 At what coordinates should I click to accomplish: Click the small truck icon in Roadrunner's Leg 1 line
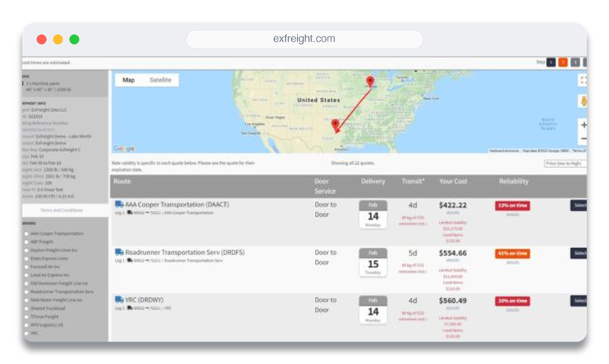point(130,260)
